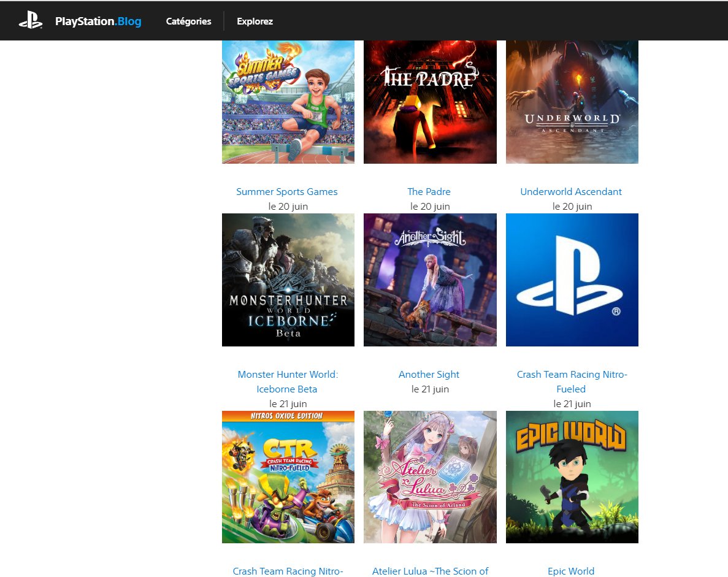Follow the Atelier Lulua ~The Scion of link
The width and height of the screenshot is (728, 577).
(x=430, y=571)
